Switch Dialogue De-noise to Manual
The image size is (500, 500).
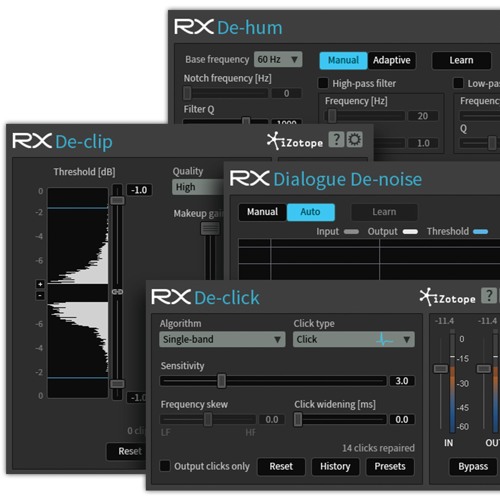click(262, 212)
